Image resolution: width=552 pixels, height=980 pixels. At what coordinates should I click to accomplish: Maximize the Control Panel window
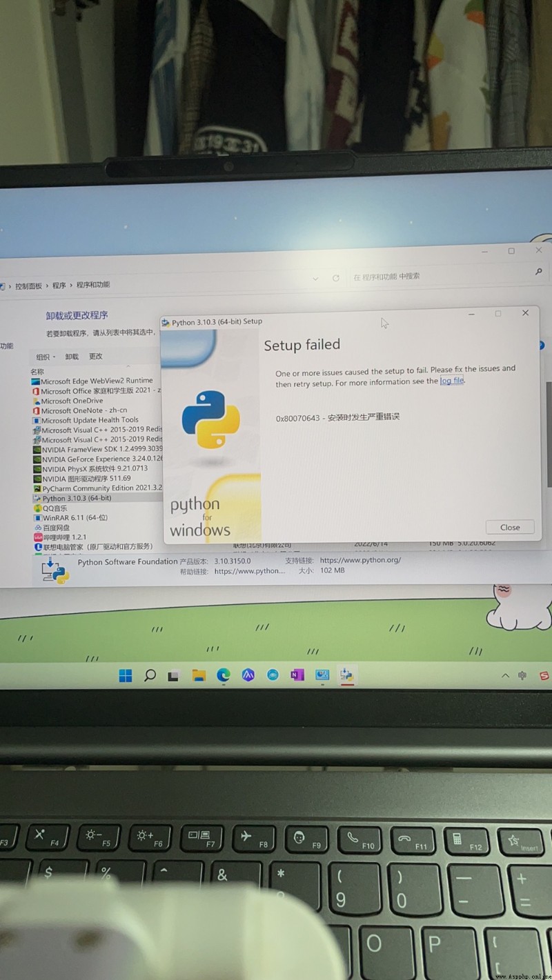[x=511, y=251]
